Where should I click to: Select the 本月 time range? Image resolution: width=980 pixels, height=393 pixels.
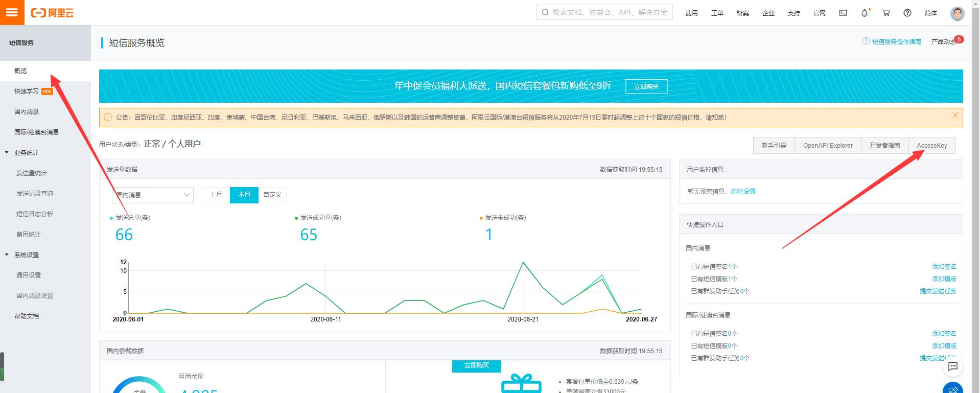(x=244, y=195)
